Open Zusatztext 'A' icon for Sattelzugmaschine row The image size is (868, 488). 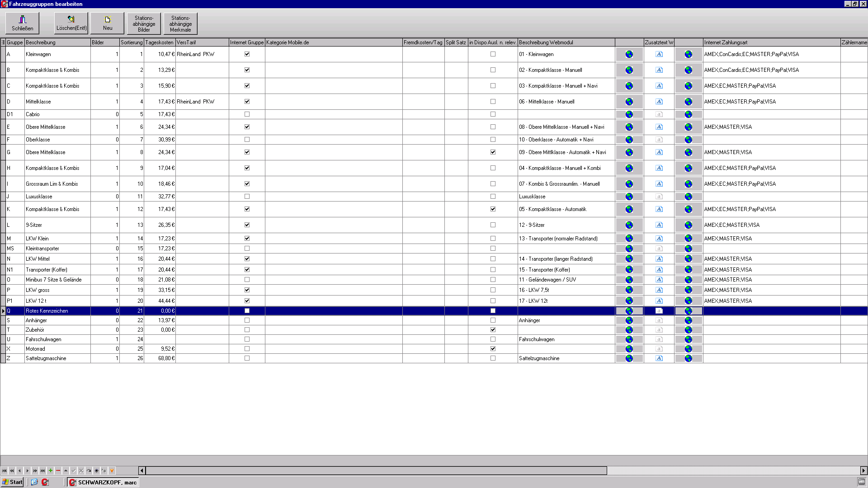click(x=659, y=358)
